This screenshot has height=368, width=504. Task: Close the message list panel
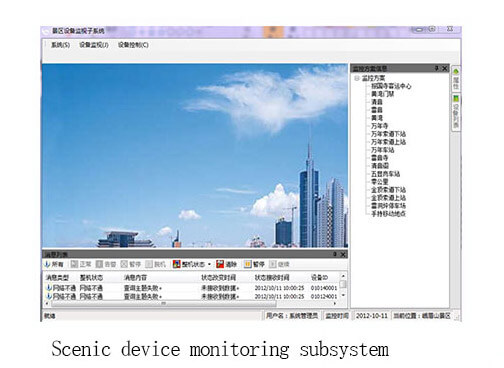pyautogui.click(x=343, y=254)
